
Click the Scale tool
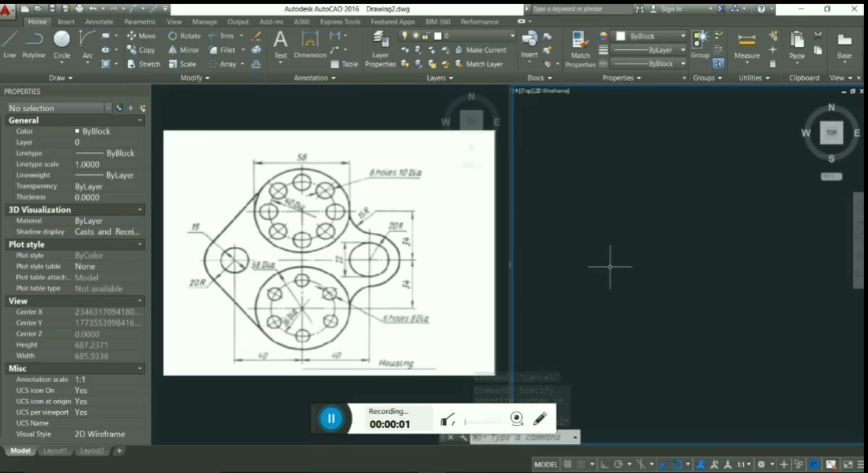[x=182, y=64]
